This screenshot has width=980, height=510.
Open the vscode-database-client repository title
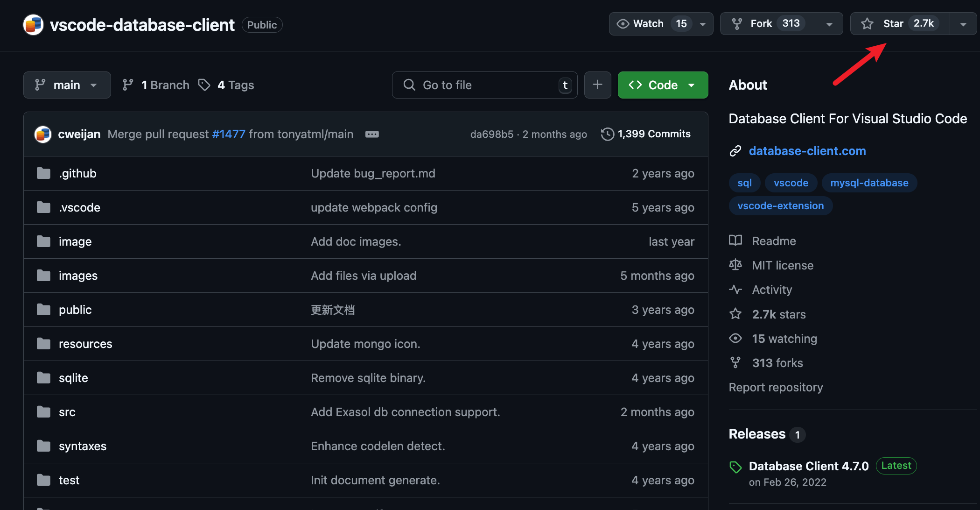(142, 25)
